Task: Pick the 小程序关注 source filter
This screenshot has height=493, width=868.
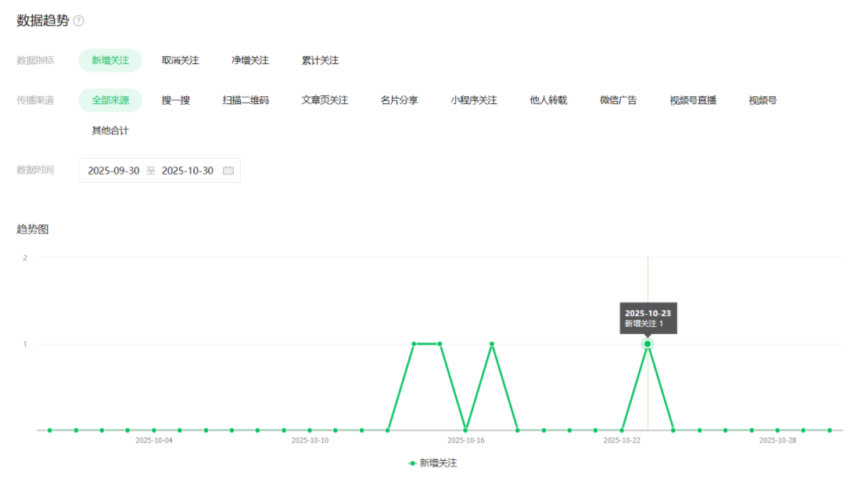Action: pyautogui.click(x=474, y=100)
